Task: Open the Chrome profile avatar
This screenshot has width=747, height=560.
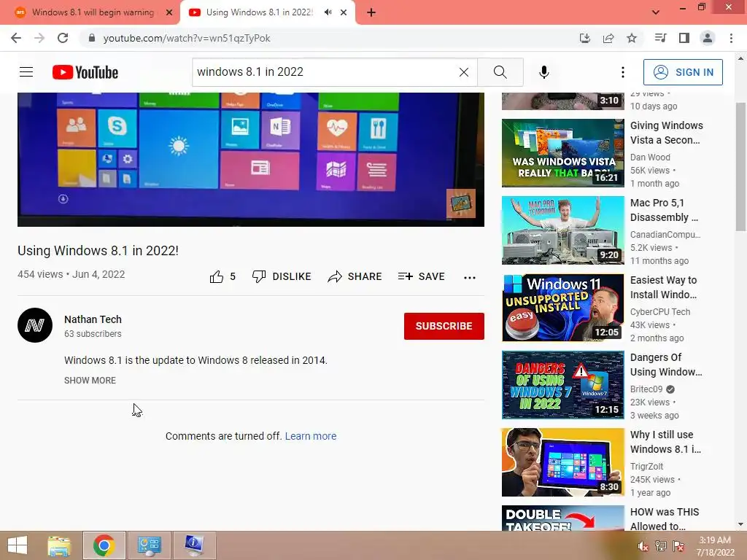Action: coord(708,38)
